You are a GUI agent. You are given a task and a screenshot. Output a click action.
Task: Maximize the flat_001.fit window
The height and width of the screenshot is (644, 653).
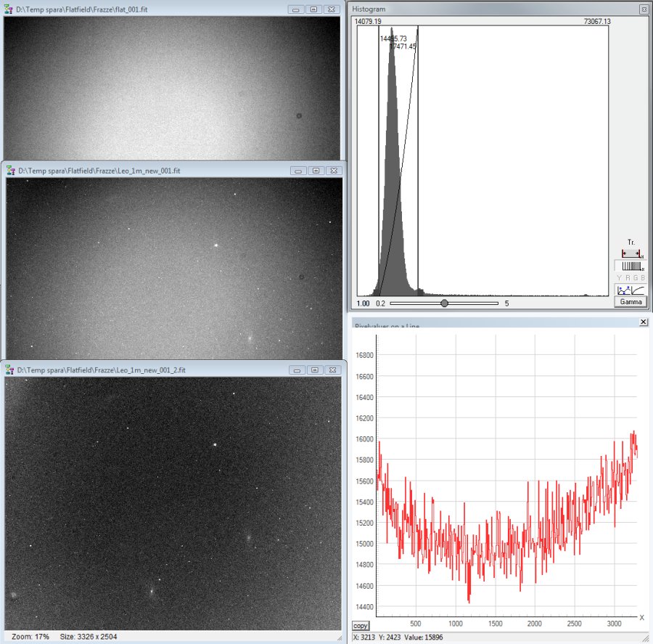click(313, 9)
